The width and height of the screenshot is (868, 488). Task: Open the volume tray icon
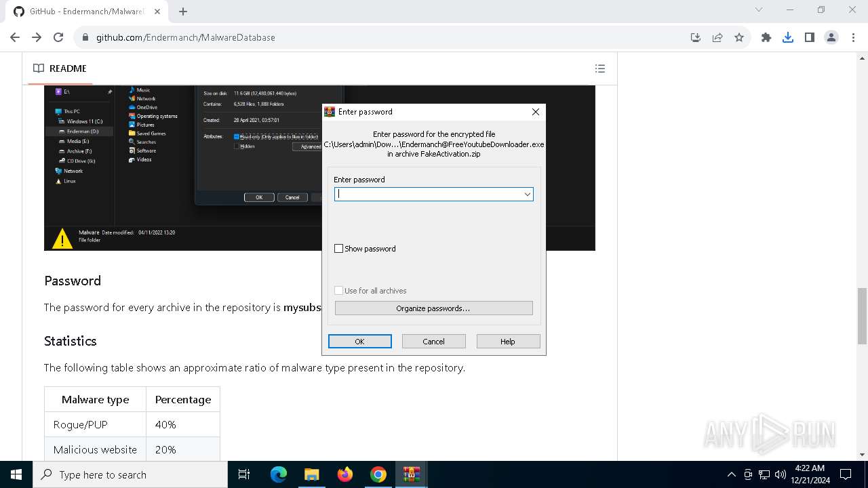781,474
